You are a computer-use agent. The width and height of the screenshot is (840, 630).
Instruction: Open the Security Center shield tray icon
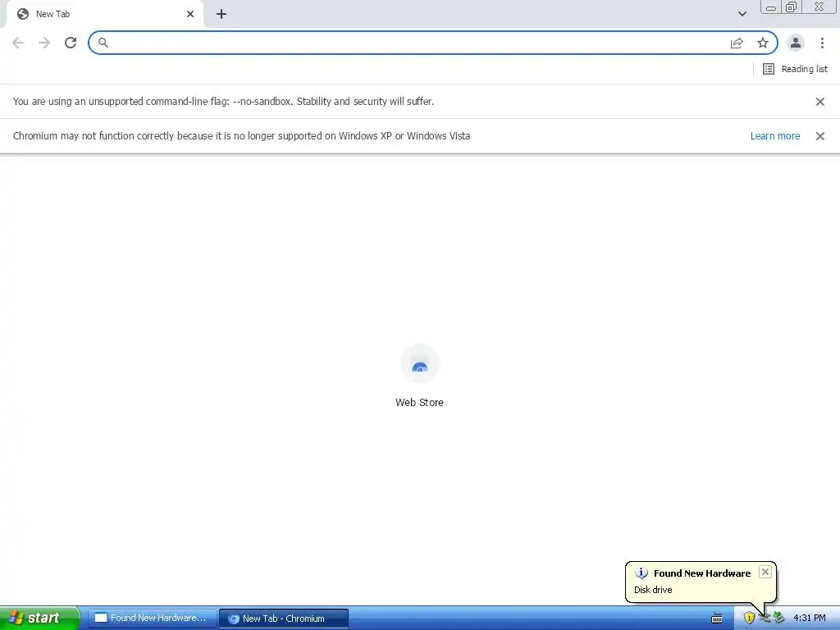pos(749,618)
